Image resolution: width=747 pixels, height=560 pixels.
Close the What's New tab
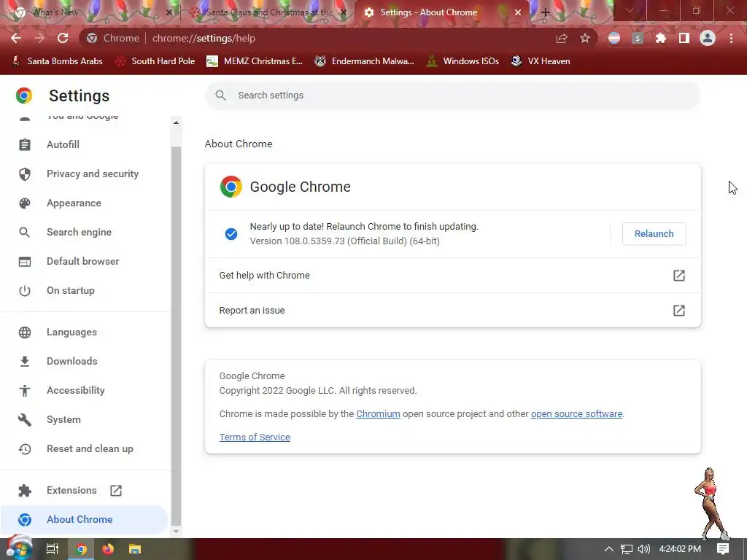click(169, 12)
